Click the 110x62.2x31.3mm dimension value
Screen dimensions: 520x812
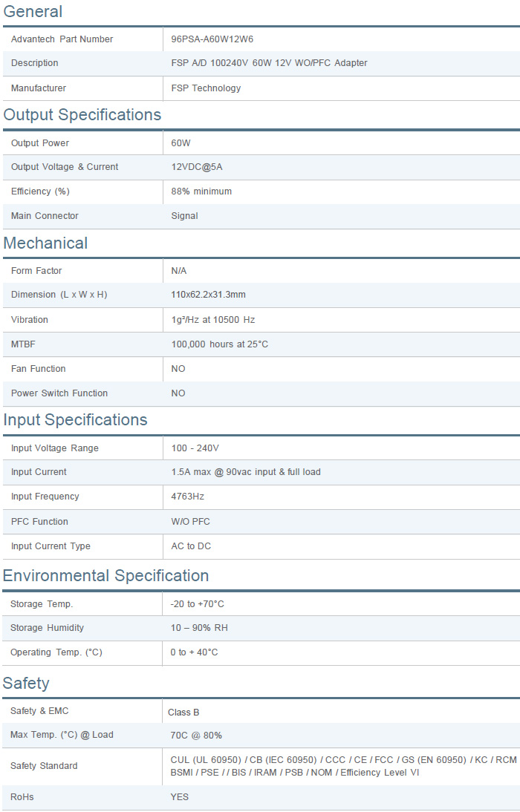pos(208,295)
